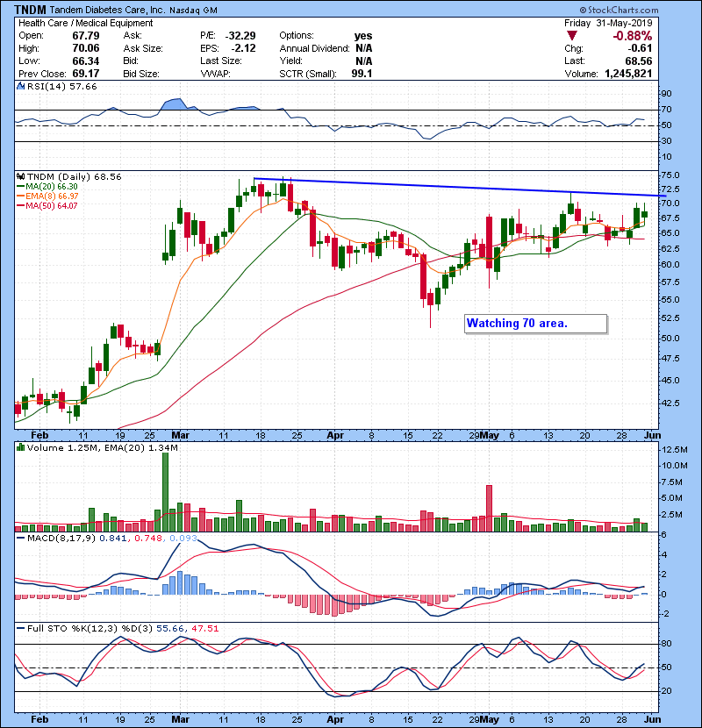The image size is (702, 728).
Task: Click the Prev Close value 69.17
Action: point(85,74)
